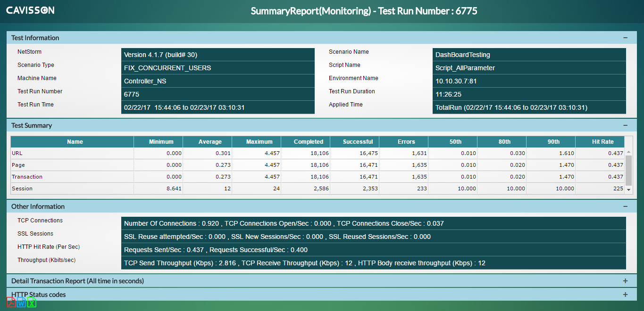Sort by the Average column header
This screenshot has height=311, width=644.
[x=208, y=142]
